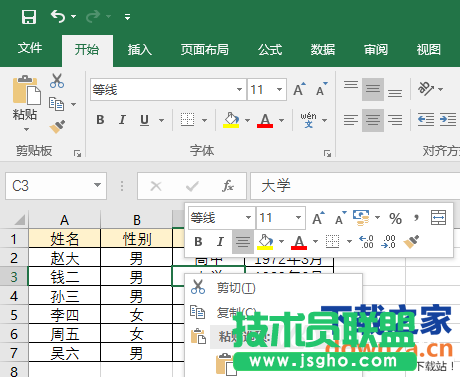Click accounting number format in mini toolbar
460x377 pixels.
tap(361, 218)
